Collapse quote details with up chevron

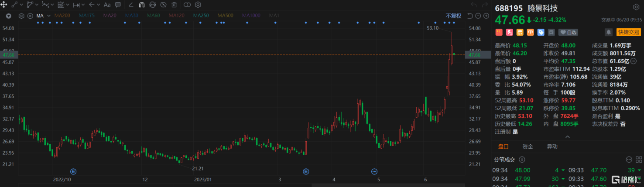[567, 137]
